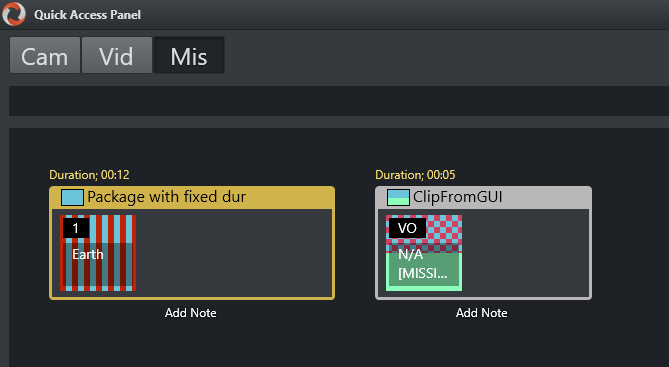Select the checkered N/A MISSING thumbnail

[x=424, y=253]
